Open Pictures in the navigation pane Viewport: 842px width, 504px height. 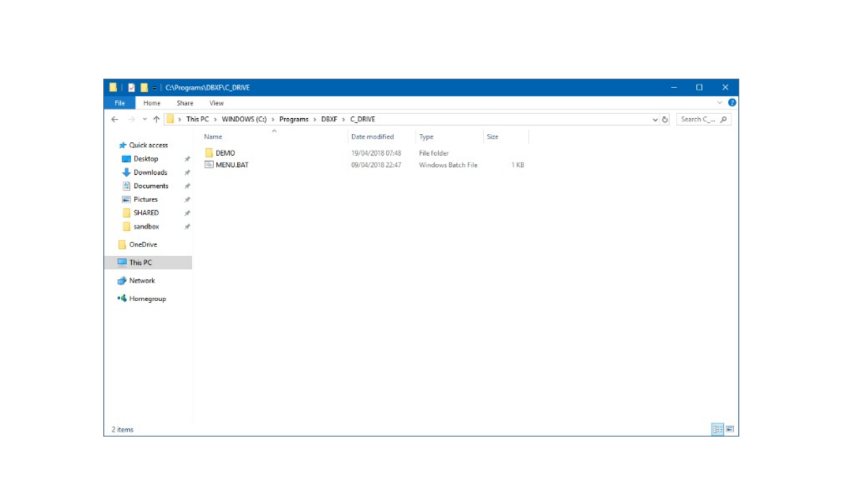146,199
